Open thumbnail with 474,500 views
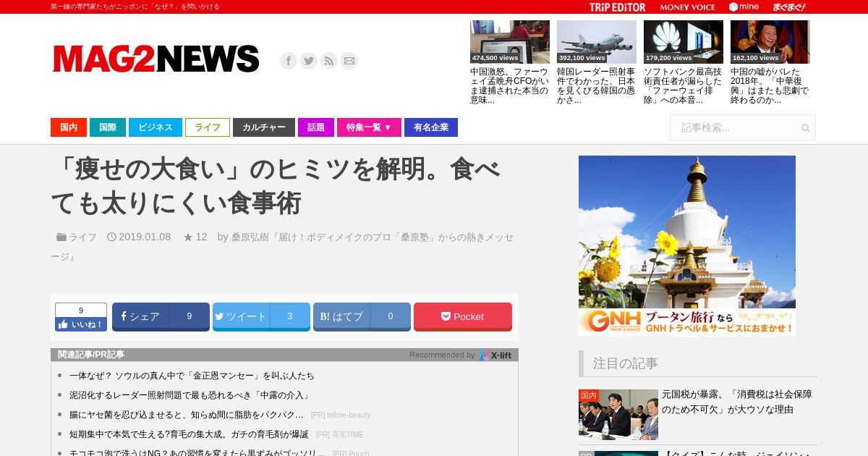 [x=510, y=42]
